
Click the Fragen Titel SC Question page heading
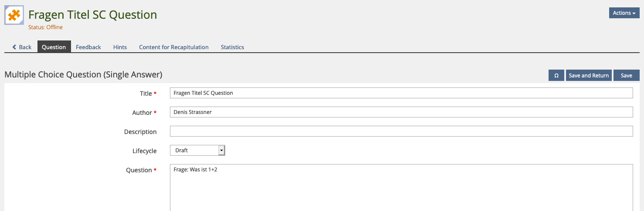[x=92, y=15]
